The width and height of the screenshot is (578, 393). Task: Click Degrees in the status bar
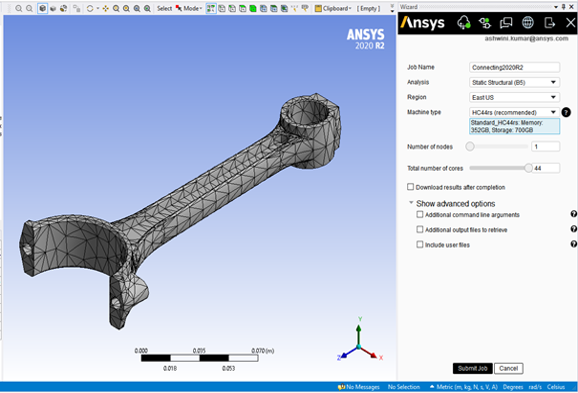tap(513, 387)
